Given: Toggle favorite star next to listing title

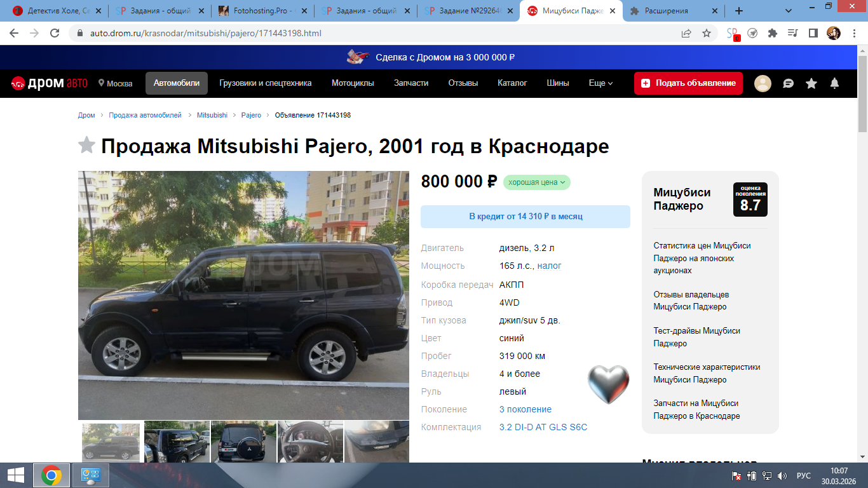Looking at the screenshot, I should pos(86,146).
